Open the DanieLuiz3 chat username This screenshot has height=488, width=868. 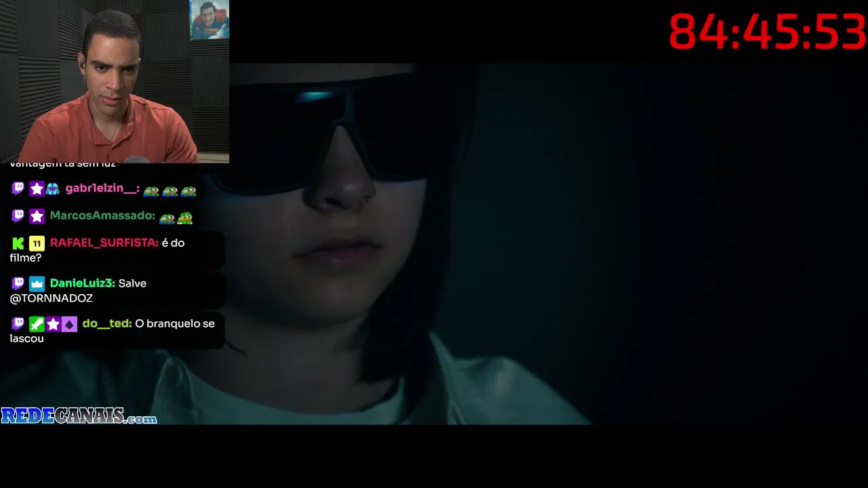pos(83,283)
